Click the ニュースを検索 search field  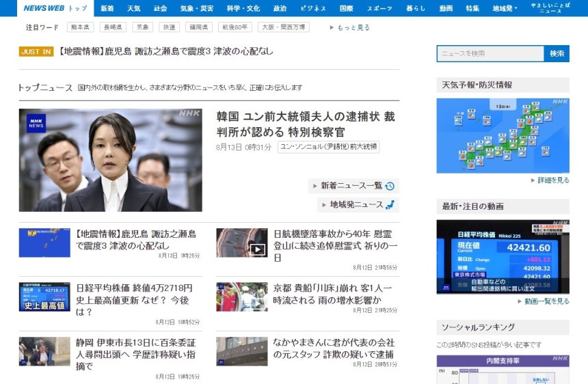pyautogui.click(x=490, y=53)
